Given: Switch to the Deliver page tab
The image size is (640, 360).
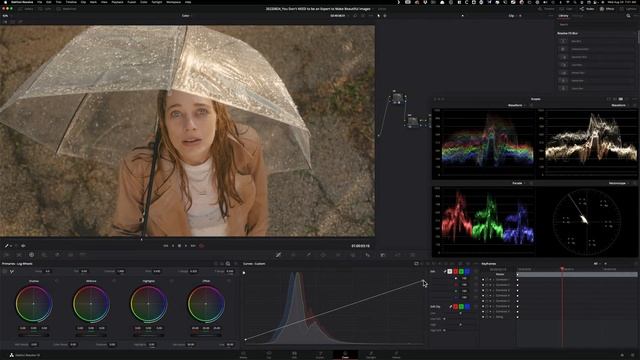Looking at the screenshot, I should [x=396, y=355].
